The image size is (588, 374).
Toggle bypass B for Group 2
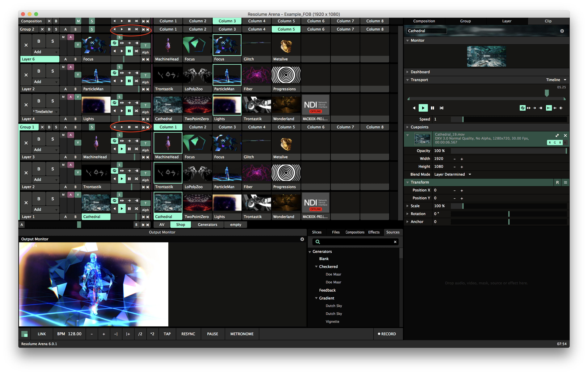49,29
